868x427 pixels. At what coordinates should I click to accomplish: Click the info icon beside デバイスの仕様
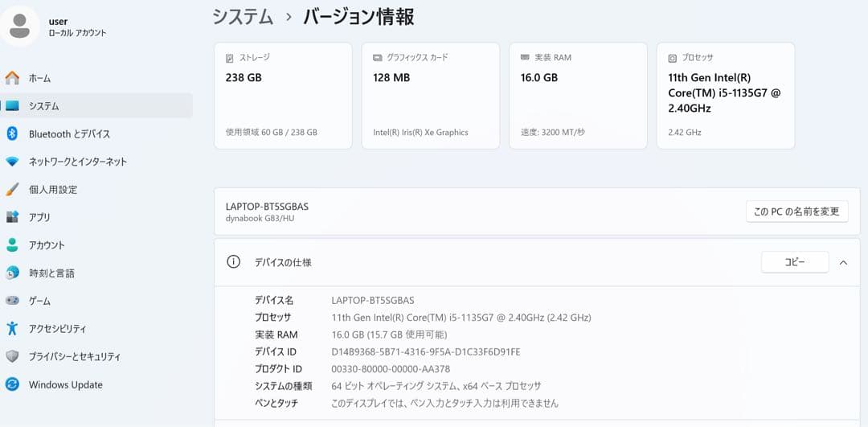click(234, 262)
